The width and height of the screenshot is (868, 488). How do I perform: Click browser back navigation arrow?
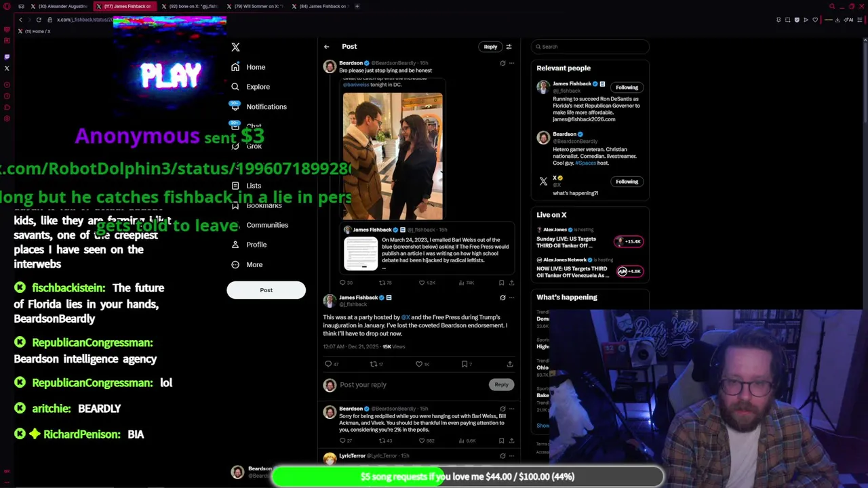click(x=20, y=20)
